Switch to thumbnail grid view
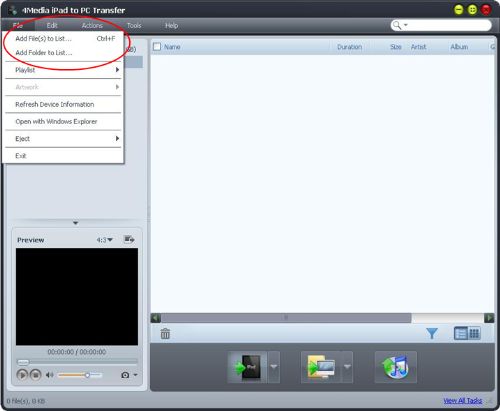 point(474,333)
